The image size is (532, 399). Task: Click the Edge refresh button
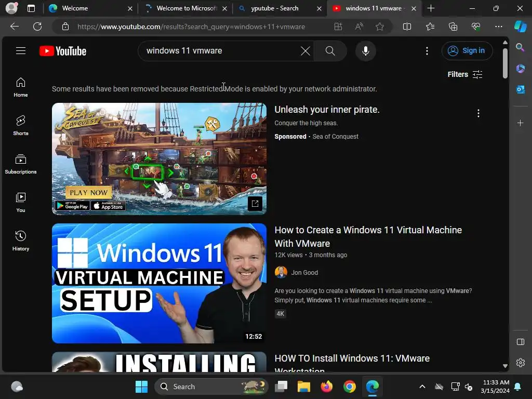pos(37,26)
